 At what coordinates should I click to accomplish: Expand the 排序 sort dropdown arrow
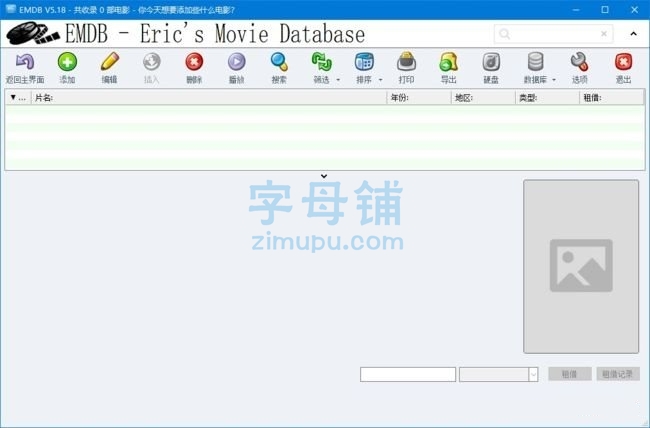tap(381, 80)
